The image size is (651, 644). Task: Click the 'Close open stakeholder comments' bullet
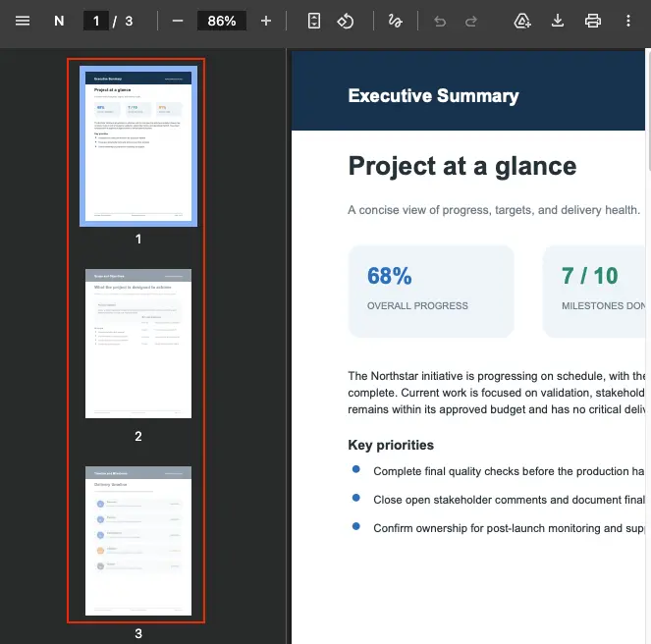[x=498, y=500]
